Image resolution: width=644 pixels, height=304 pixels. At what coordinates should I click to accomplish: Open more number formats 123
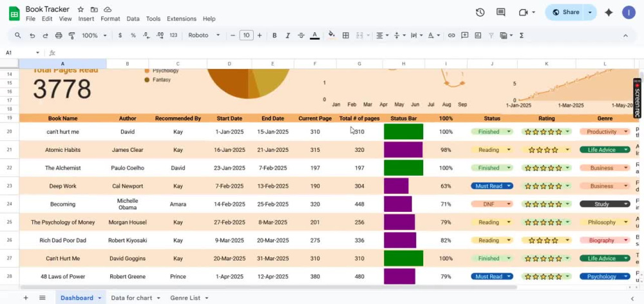173,35
